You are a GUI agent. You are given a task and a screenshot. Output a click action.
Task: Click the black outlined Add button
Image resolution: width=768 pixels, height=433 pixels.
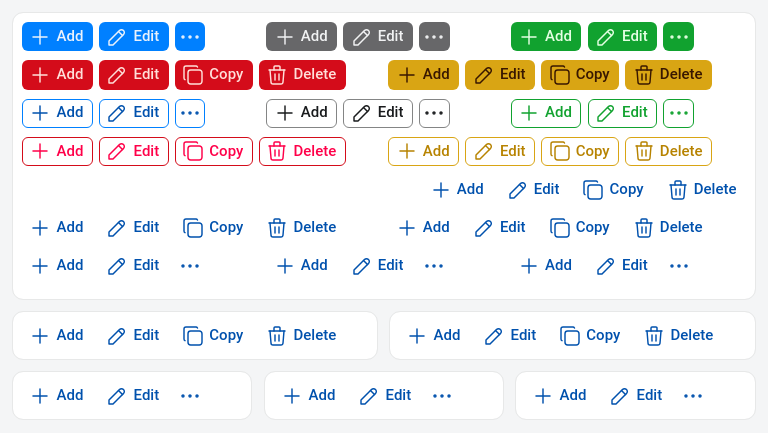(x=301, y=113)
